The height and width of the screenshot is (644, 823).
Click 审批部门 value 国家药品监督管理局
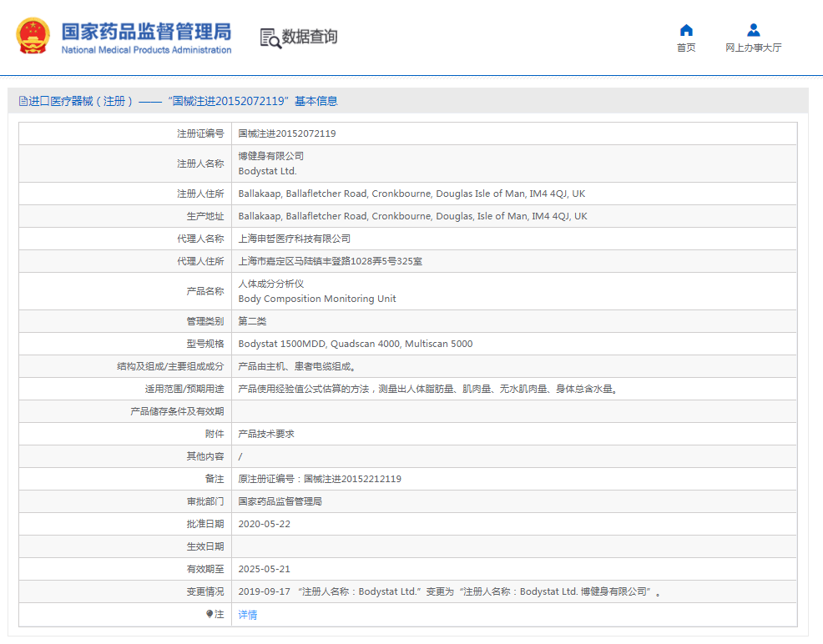pos(280,501)
